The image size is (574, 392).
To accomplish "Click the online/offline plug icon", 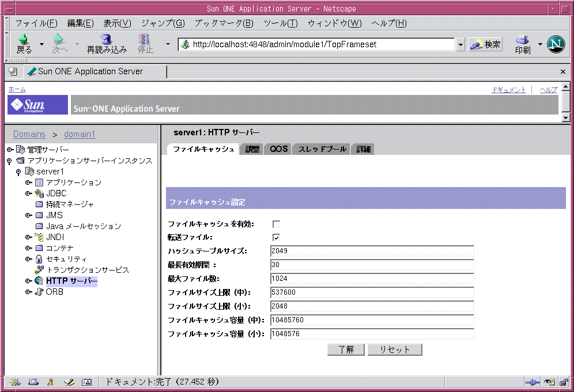I will (x=533, y=382).
